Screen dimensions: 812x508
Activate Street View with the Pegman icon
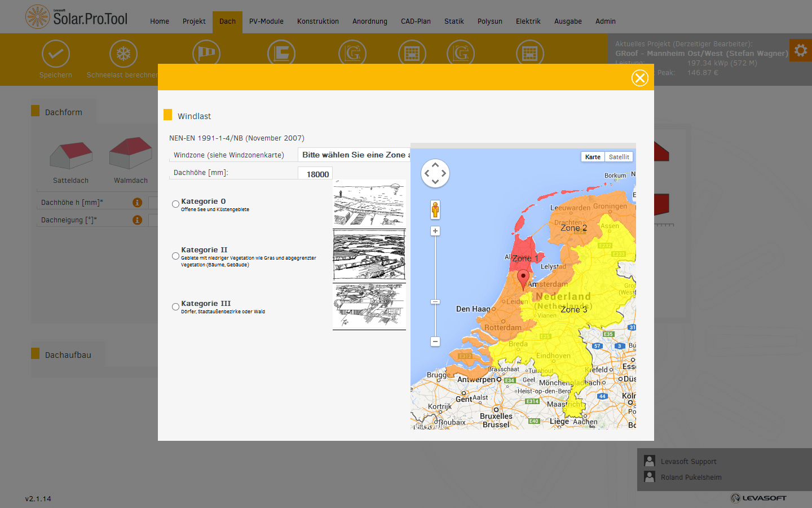coord(435,209)
